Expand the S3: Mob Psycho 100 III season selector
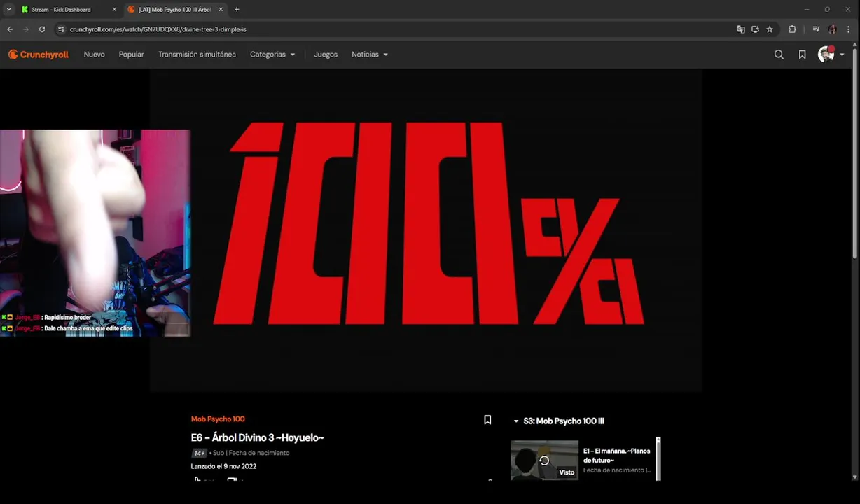The height and width of the screenshot is (504, 860). (559, 421)
